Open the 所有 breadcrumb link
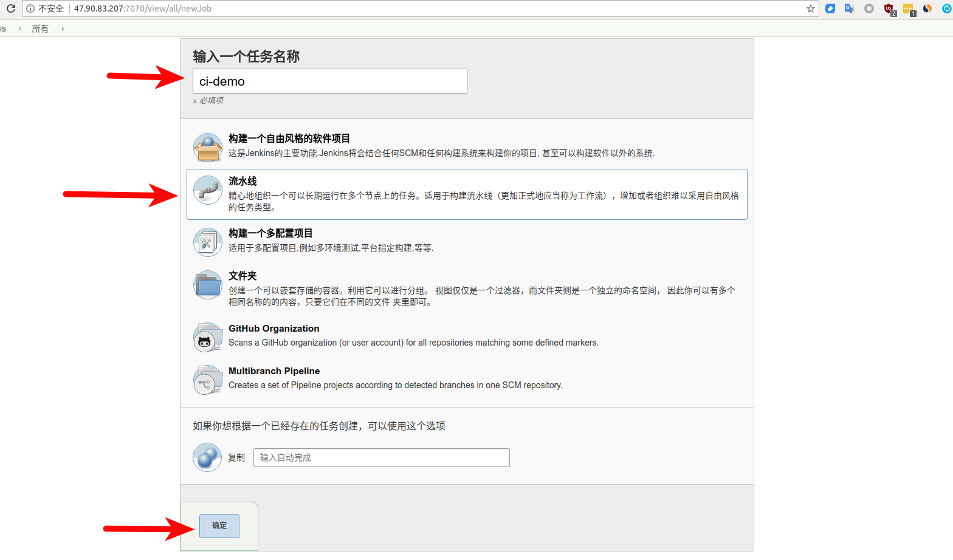The width and height of the screenshot is (953, 560). pos(40,29)
